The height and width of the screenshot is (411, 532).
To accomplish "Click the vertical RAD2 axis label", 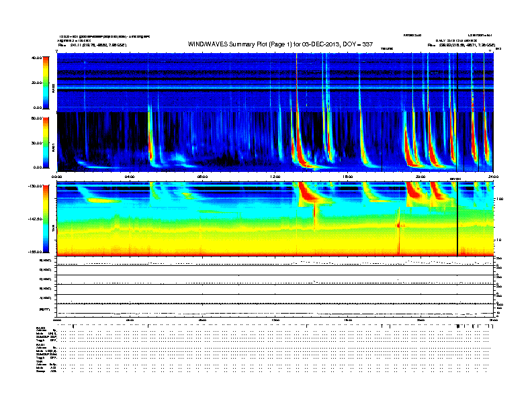I will pos(53,88).
